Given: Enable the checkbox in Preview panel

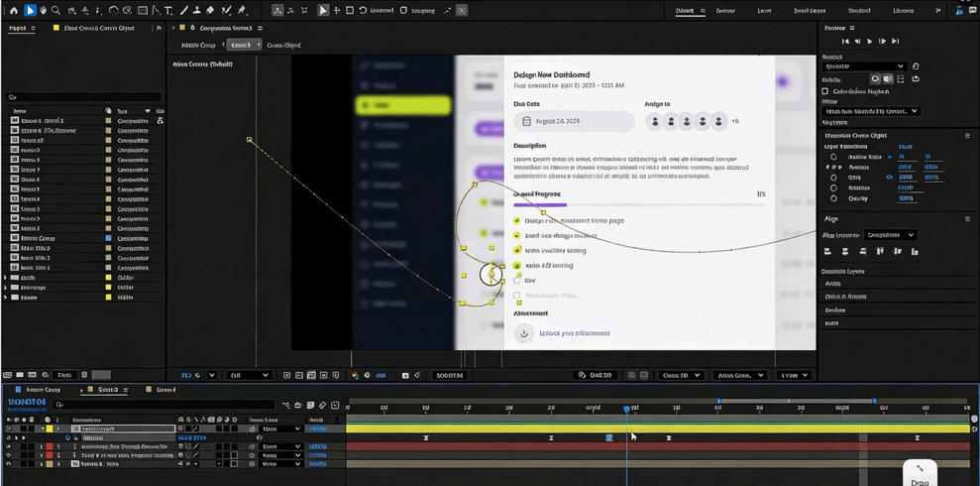Looking at the screenshot, I should coord(825,91).
